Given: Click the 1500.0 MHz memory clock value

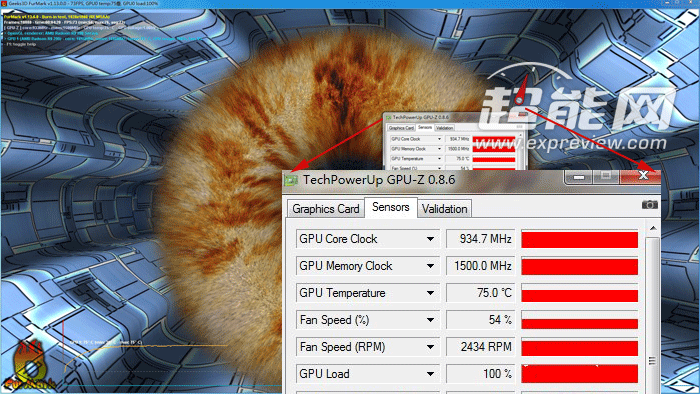Looking at the screenshot, I should click(480, 266).
